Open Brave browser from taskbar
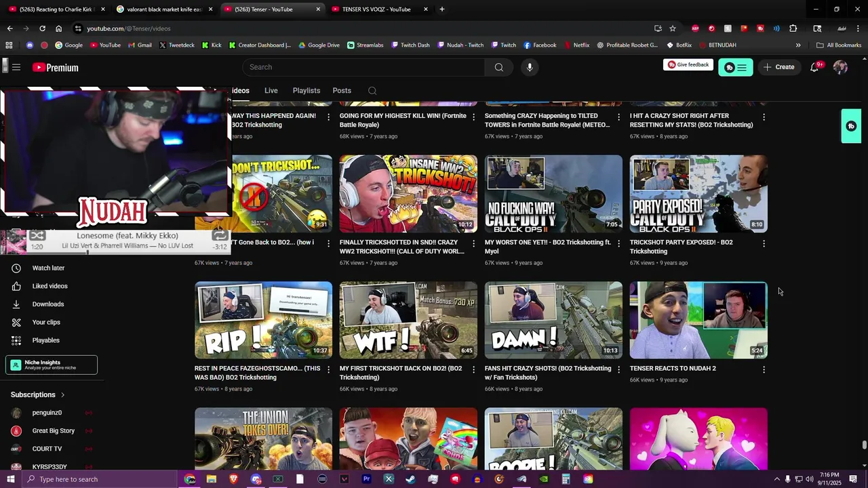Viewport: 868px width, 488px height. click(233, 479)
